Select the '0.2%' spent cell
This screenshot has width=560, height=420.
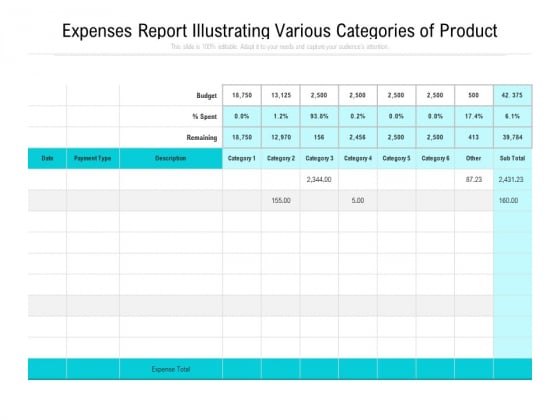pos(358,116)
